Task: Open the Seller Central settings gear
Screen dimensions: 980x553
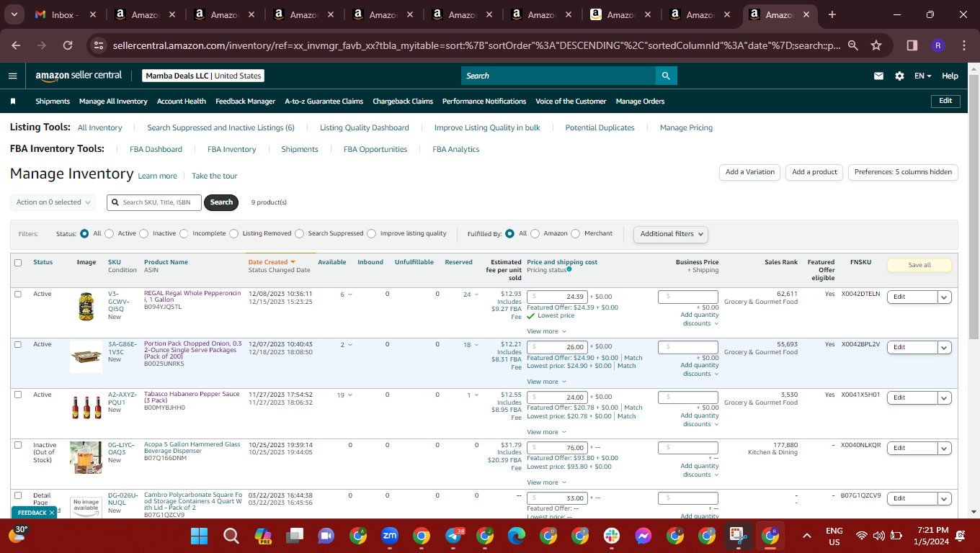Action: (899, 76)
